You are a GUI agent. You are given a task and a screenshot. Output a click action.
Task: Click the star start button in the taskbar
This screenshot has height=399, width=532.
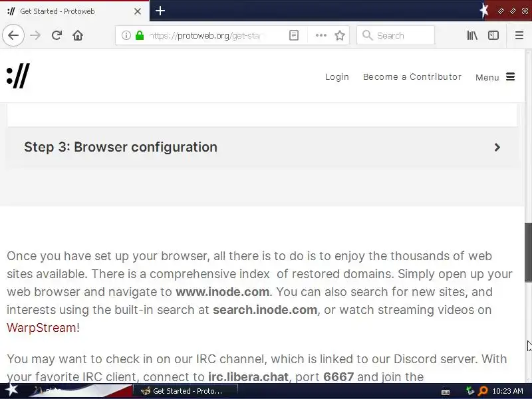pyautogui.click(x=11, y=390)
